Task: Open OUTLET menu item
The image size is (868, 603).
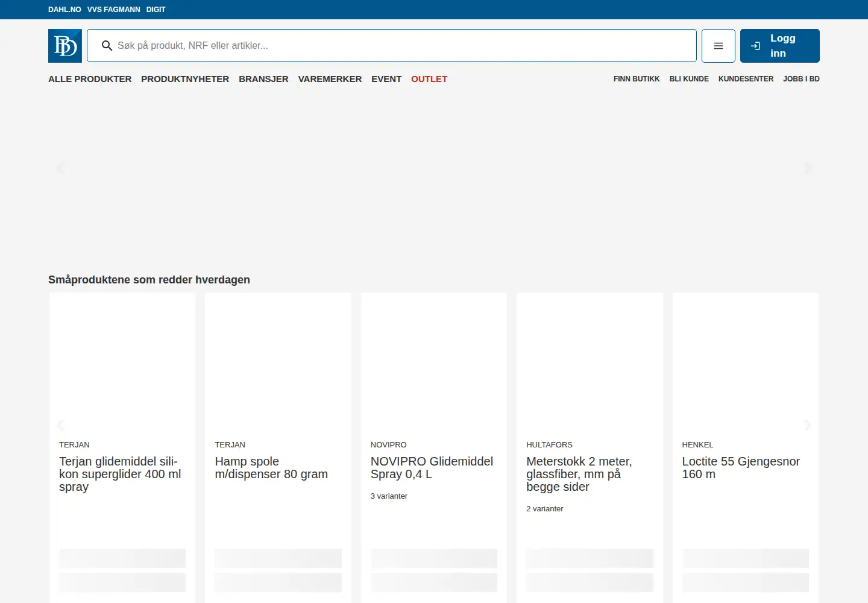Action: point(429,79)
